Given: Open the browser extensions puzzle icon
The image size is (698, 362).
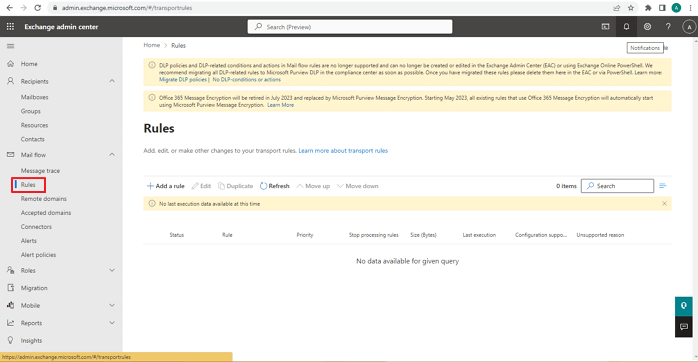Looking at the screenshot, I should point(648,8).
